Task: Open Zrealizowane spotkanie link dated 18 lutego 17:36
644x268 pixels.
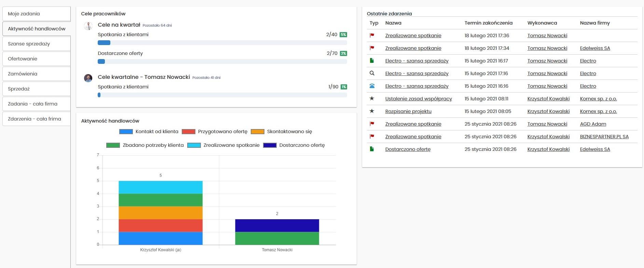Action: click(x=413, y=36)
